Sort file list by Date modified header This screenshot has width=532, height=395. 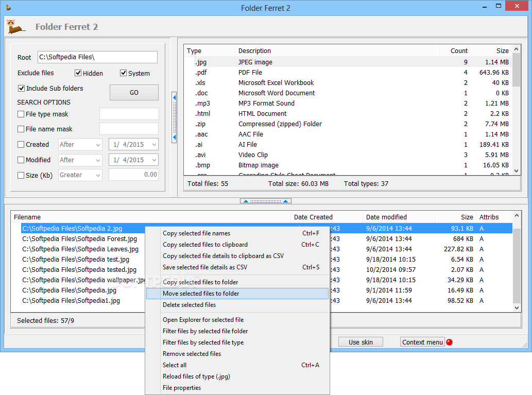click(399, 217)
